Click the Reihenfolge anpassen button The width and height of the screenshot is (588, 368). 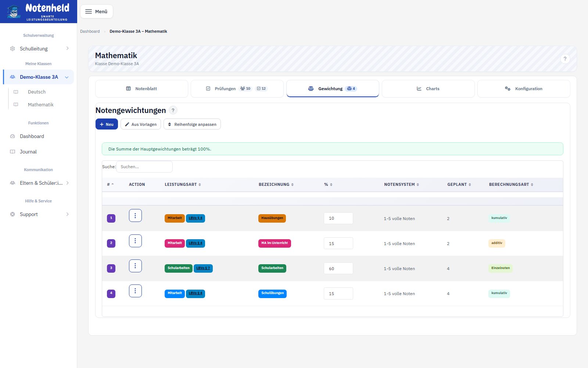point(192,124)
